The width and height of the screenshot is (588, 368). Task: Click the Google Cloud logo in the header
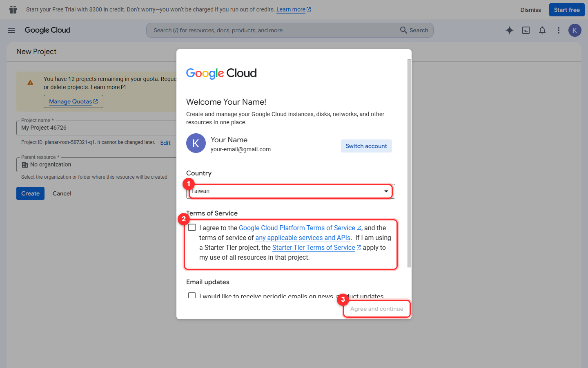(x=47, y=30)
